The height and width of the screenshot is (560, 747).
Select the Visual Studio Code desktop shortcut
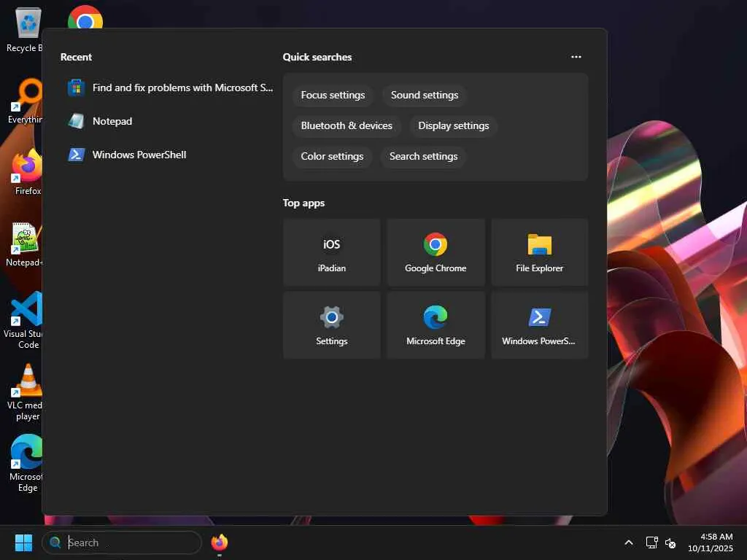click(x=25, y=320)
